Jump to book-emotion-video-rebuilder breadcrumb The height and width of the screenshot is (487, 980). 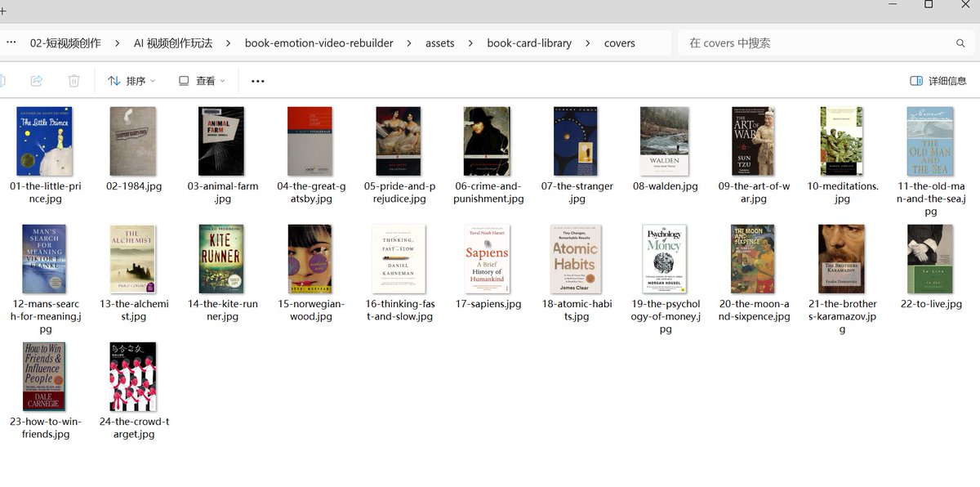point(319,43)
